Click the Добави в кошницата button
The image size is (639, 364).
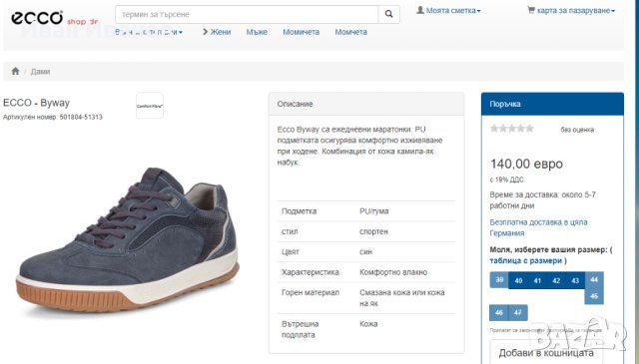click(546, 353)
